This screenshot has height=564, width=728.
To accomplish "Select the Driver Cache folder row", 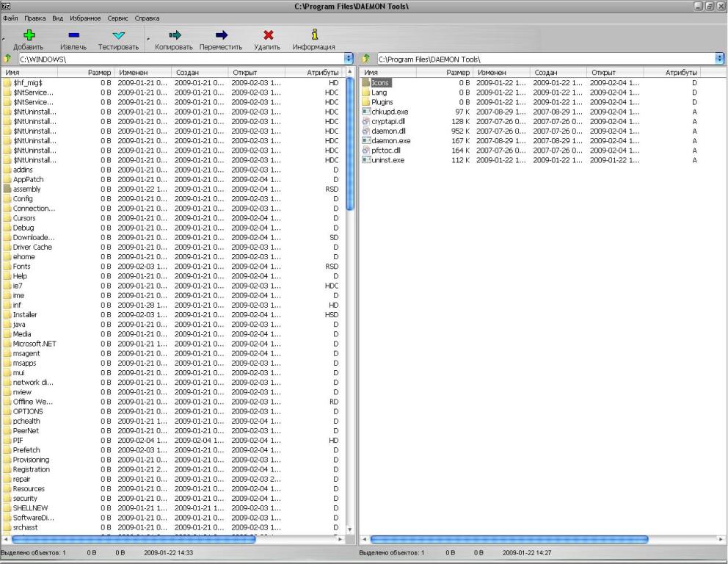I will [x=172, y=247].
